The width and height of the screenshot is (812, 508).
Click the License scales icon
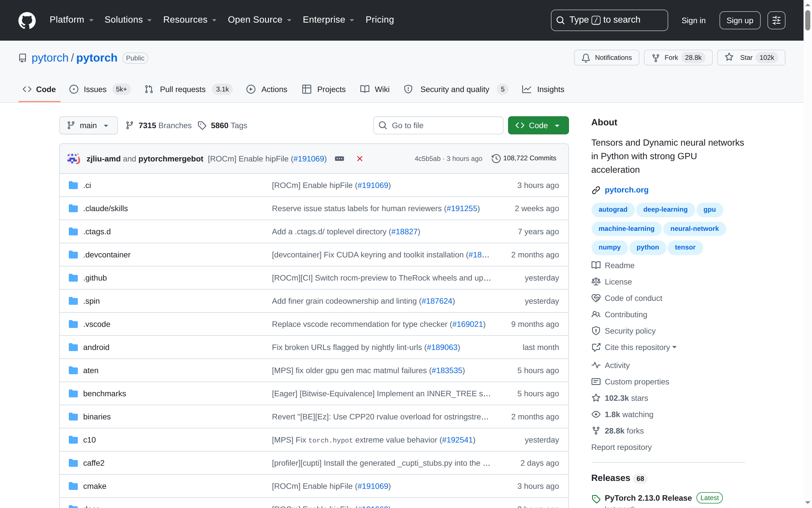click(596, 282)
